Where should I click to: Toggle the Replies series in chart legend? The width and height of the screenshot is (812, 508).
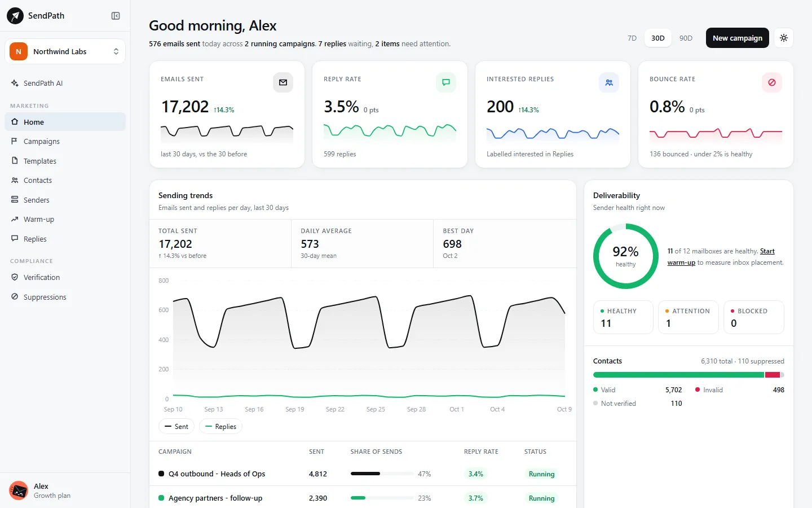(x=221, y=427)
